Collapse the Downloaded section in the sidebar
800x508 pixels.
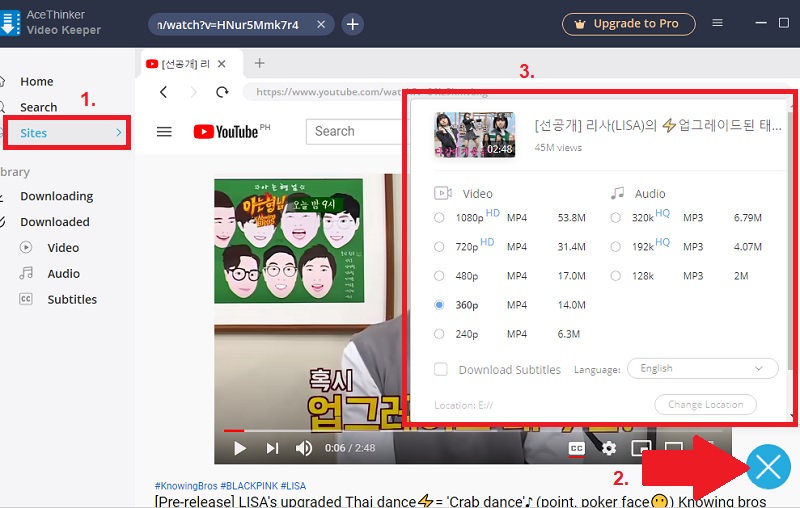coord(54,222)
